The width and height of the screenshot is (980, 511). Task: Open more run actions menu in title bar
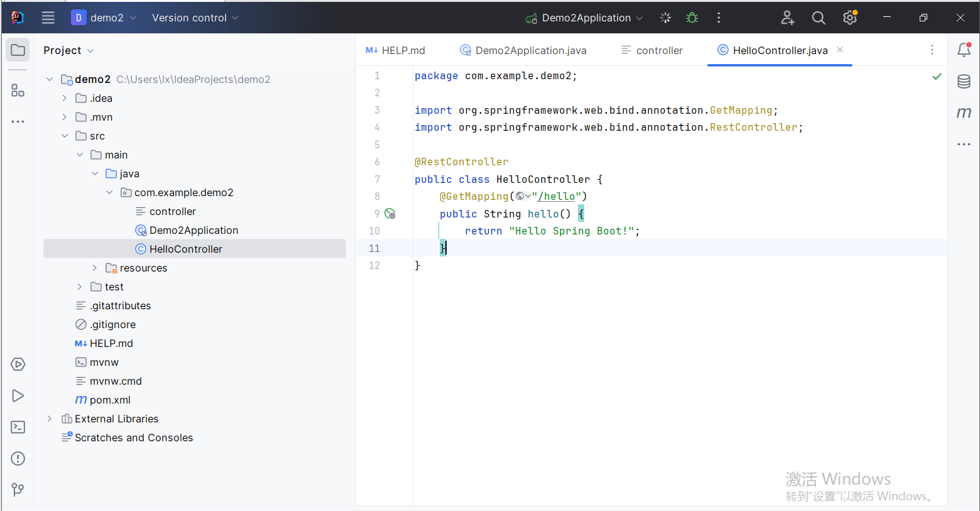coord(719,18)
